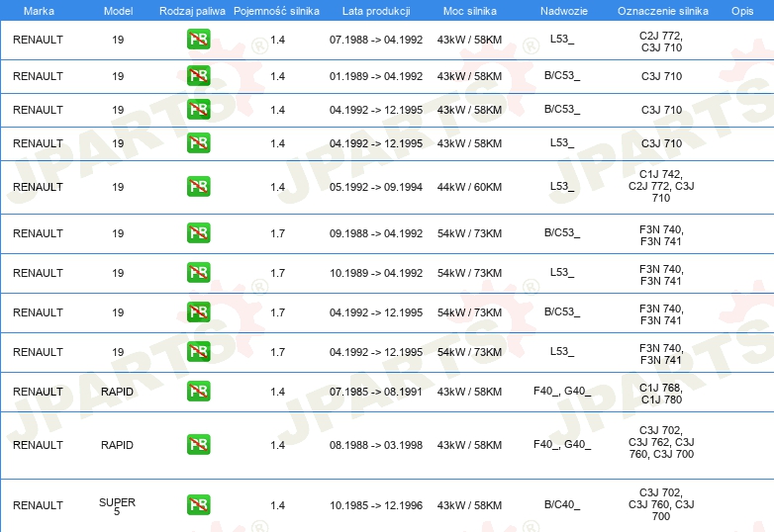Click engine codes C3J 702, C3J 760, C3J 700
Image resolution: width=774 pixels, height=532 pixels.
click(x=661, y=504)
